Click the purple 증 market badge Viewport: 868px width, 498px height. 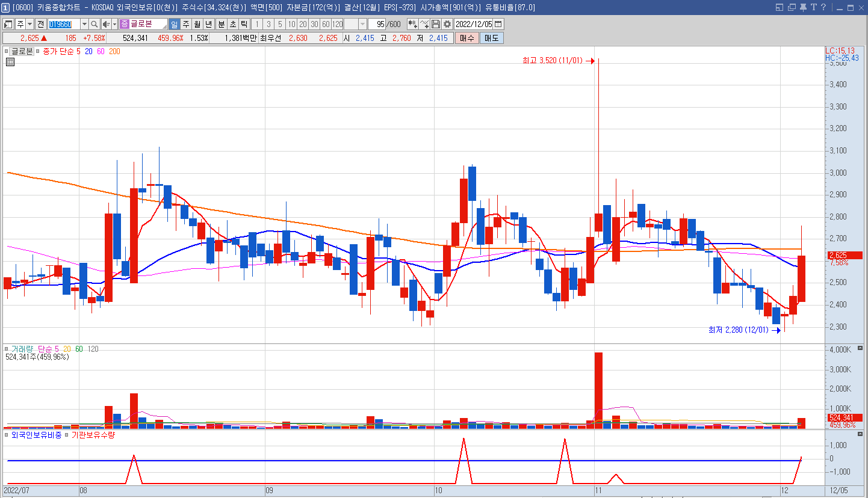(125, 24)
